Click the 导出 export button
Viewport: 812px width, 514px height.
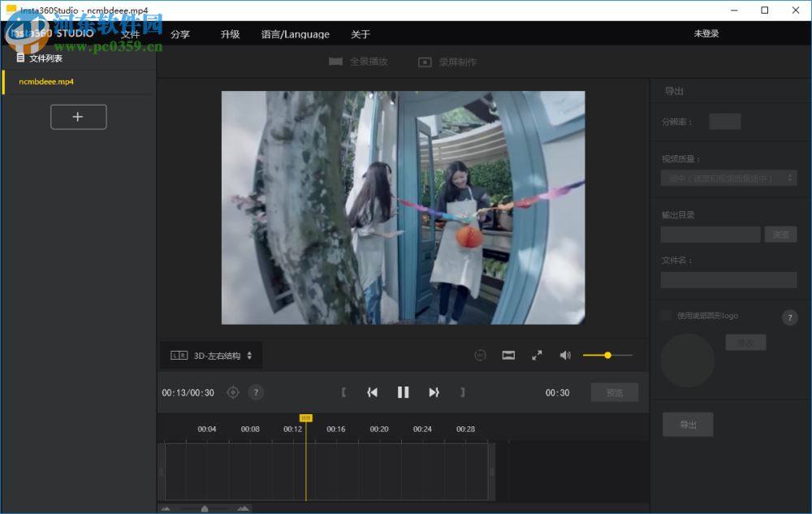tap(687, 424)
